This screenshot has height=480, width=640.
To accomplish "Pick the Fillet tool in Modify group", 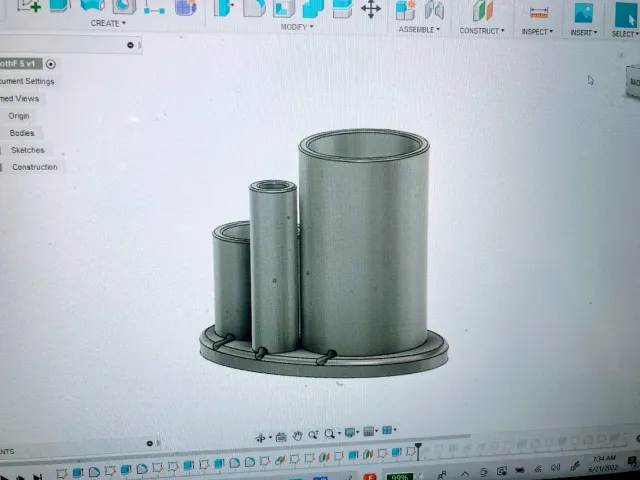I will (x=255, y=8).
